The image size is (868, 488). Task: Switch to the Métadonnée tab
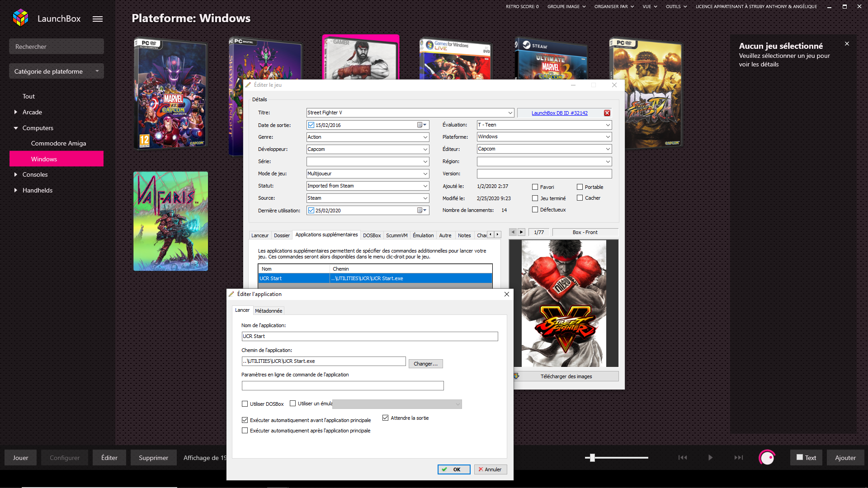pyautogui.click(x=269, y=311)
